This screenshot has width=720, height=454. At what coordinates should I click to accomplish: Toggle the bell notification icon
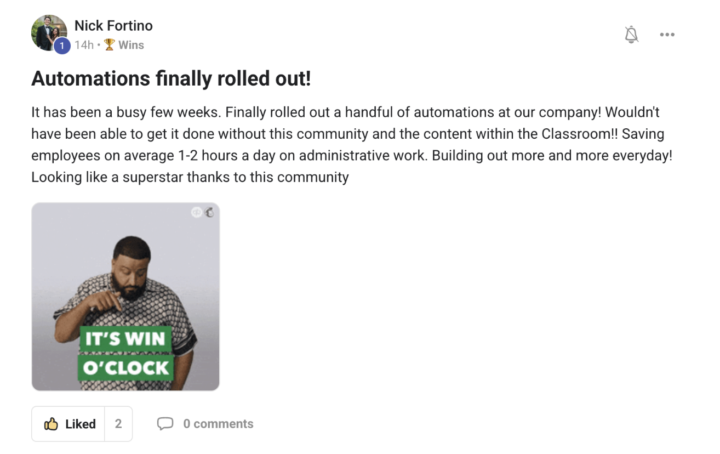click(631, 35)
